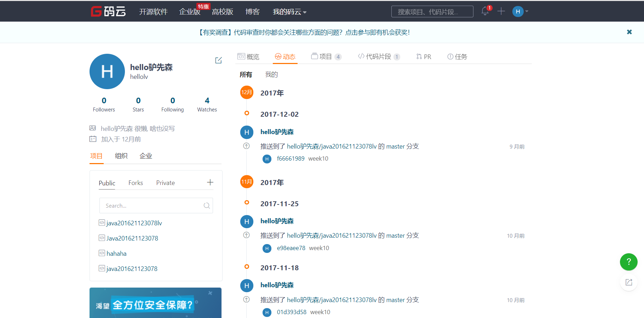
Task: Close the security ad banner
Action: [x=210, y=293]
